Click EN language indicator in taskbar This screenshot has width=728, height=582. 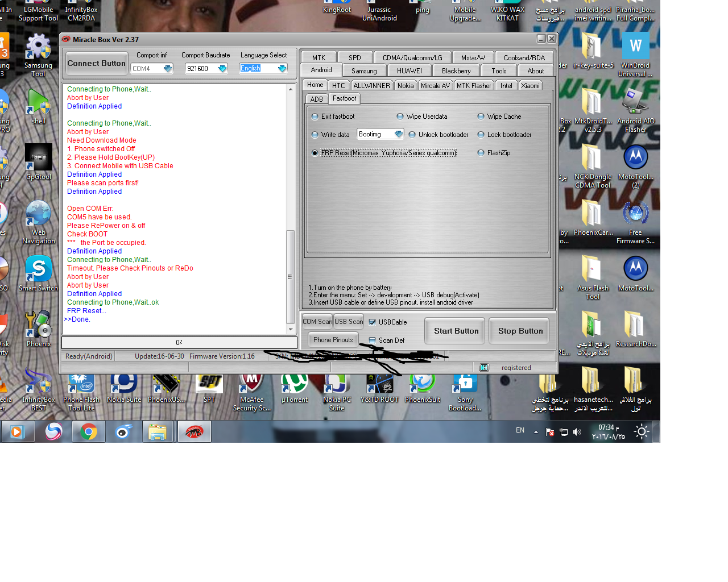(x=520, y=431)
